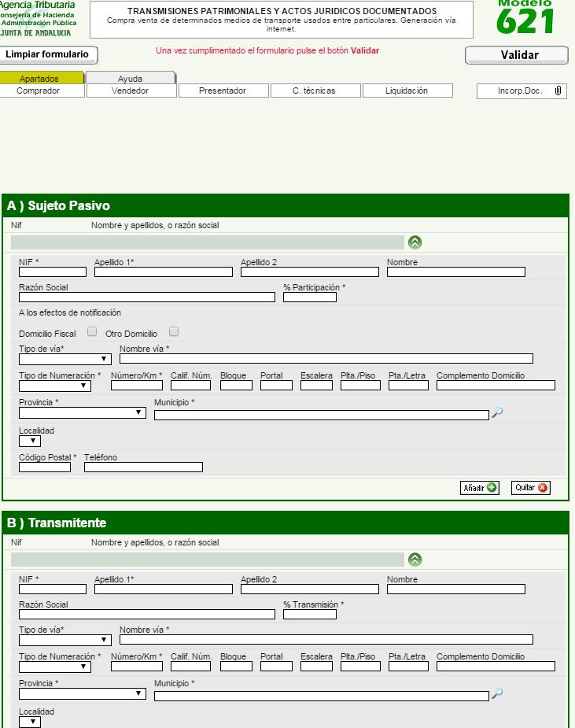Switch to the Apartados tab
575x728 pixels.
coord(41,78)
